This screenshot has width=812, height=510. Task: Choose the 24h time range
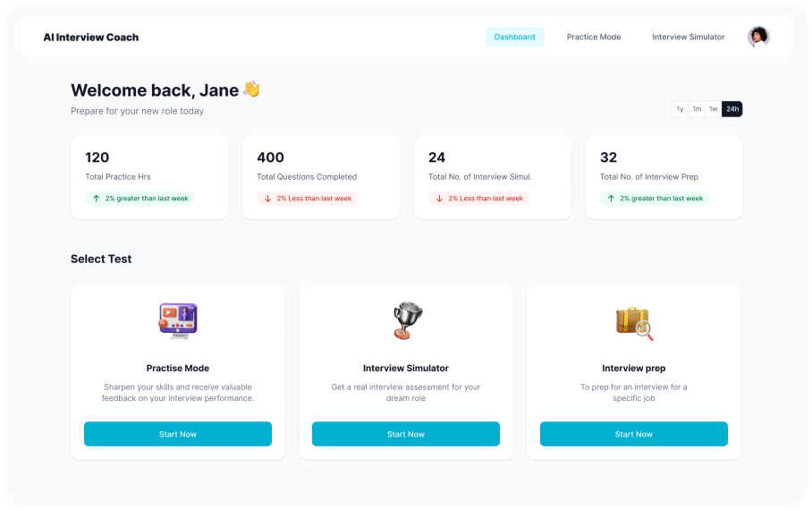(x=732, y=109)
